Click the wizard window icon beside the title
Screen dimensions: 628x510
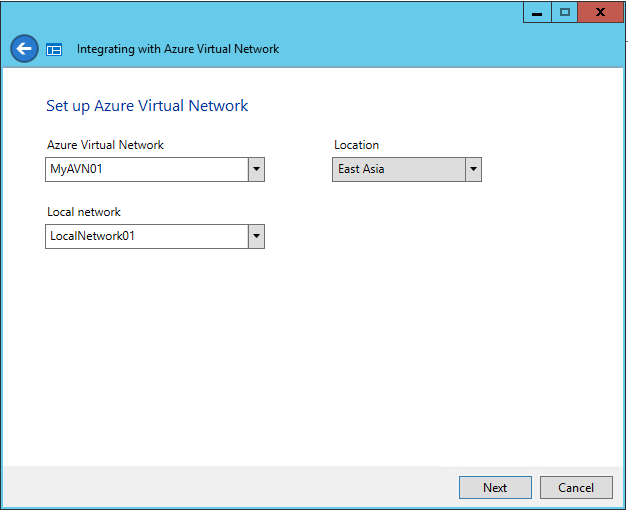54,50
